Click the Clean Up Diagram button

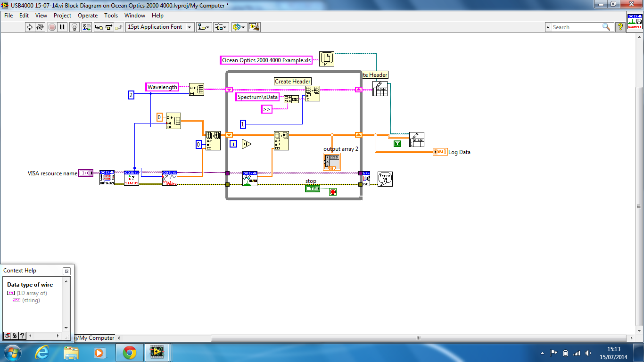[x=254, y=27]
